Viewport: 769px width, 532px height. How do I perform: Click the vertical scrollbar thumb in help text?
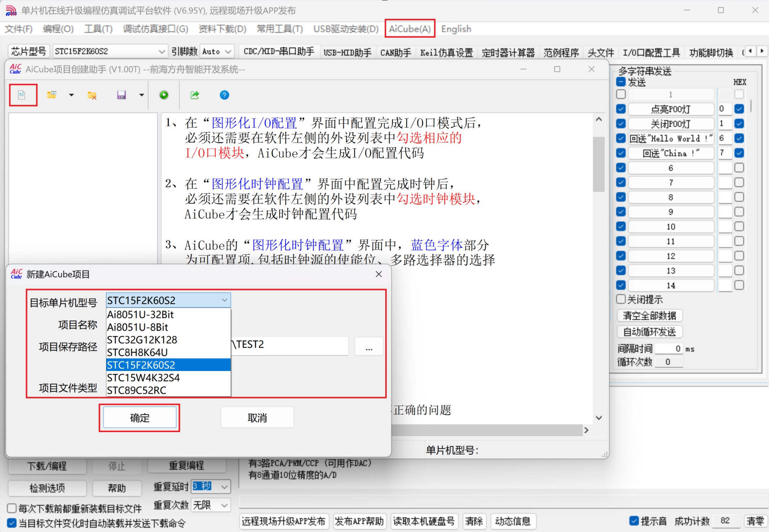pyautogui.click(x=599, y=164)
